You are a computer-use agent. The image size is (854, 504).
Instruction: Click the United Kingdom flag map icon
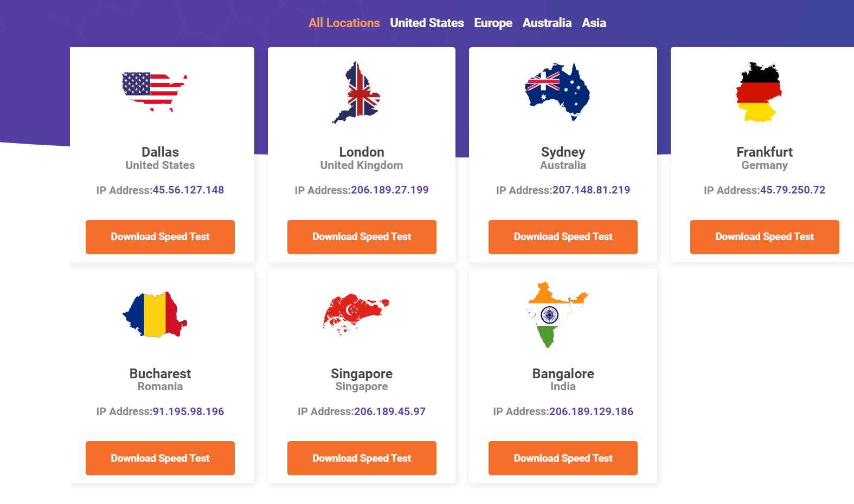tap(356, 92)
